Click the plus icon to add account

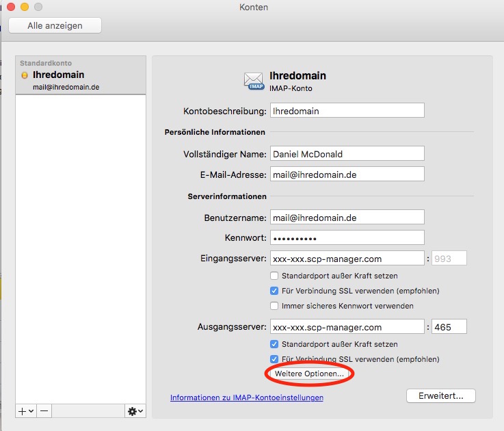pos(25,410)
